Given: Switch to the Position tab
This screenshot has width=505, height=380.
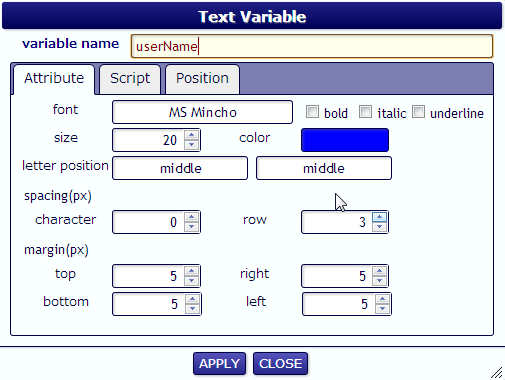Looking at the screenshot, I should pyautogui.click(x=202, y=79).
